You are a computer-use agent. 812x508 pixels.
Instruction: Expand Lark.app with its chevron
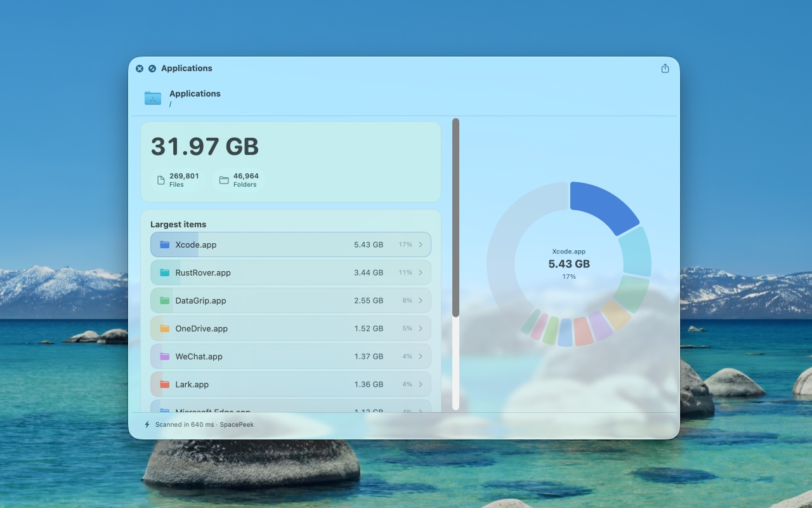coord(421,384)
